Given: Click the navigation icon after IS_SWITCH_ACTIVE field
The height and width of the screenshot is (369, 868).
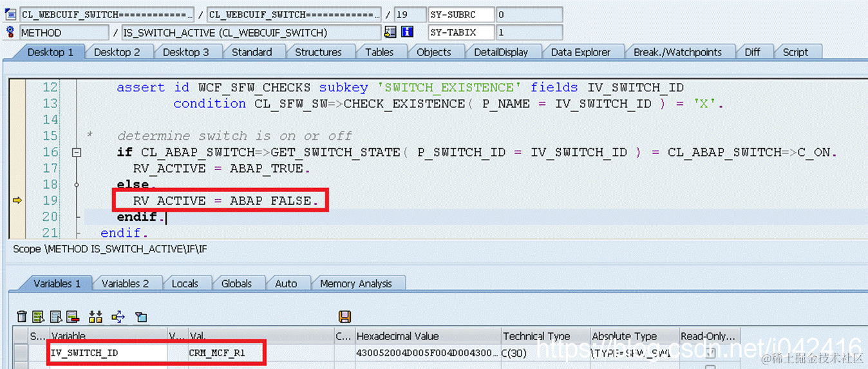Looking at the screenshot, I should (390, 32).
